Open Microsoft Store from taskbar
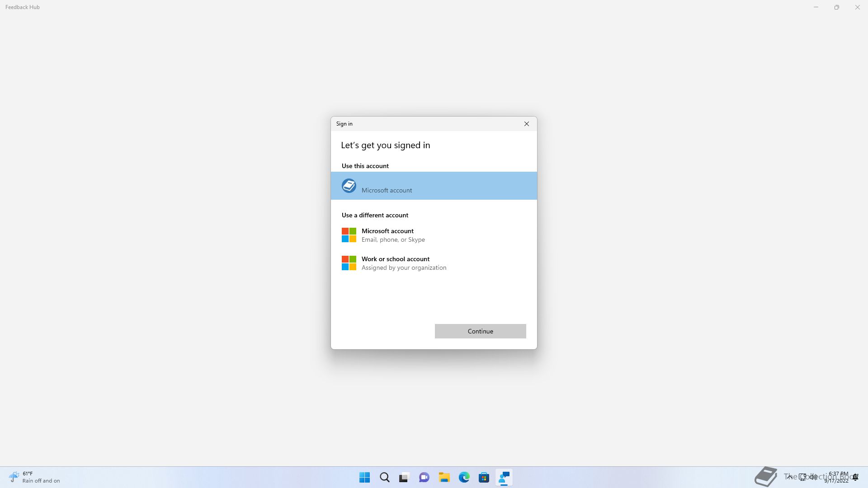This screenshot has width=868, height=488. pos(484,478)
